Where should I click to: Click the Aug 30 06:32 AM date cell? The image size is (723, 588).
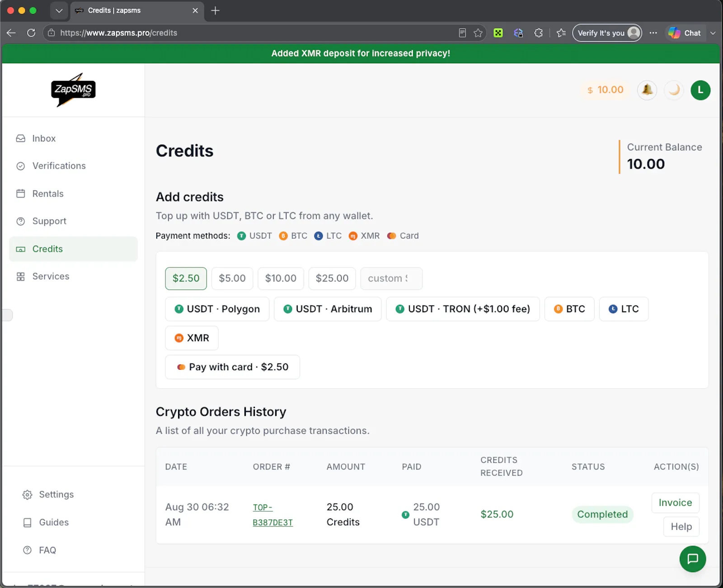coord(197,514)
